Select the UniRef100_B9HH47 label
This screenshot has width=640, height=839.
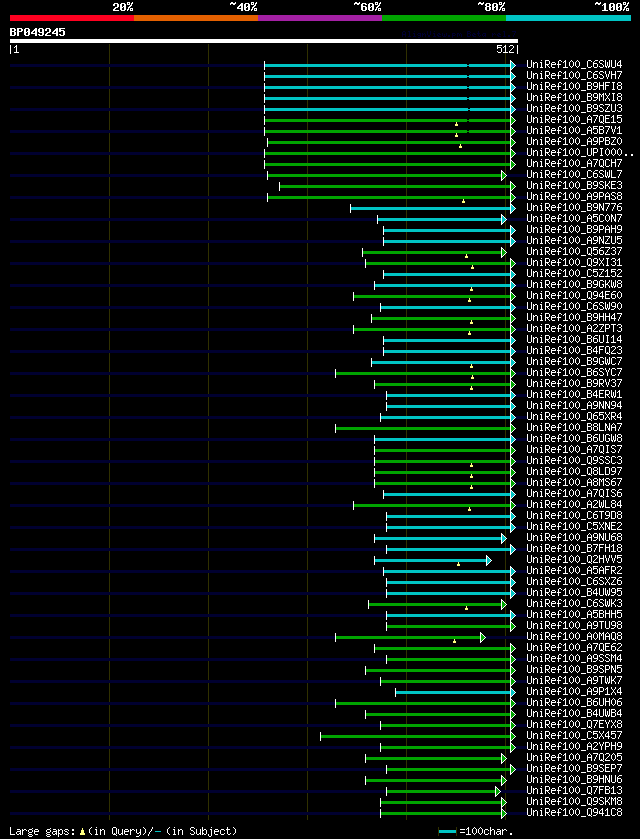pyautogui.click(x=574, y=318)
